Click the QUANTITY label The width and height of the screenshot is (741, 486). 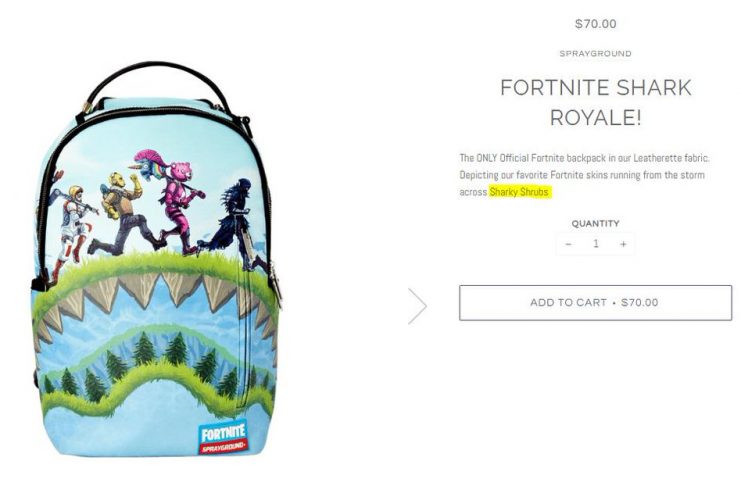click(595, 224)
